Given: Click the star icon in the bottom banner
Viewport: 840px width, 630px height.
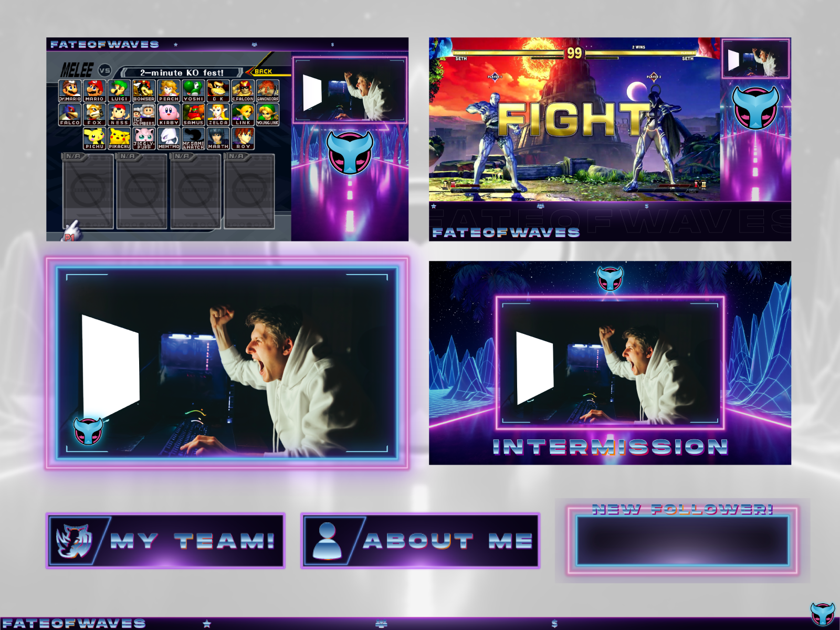Looking at the screenshot, I should point(207,624).
